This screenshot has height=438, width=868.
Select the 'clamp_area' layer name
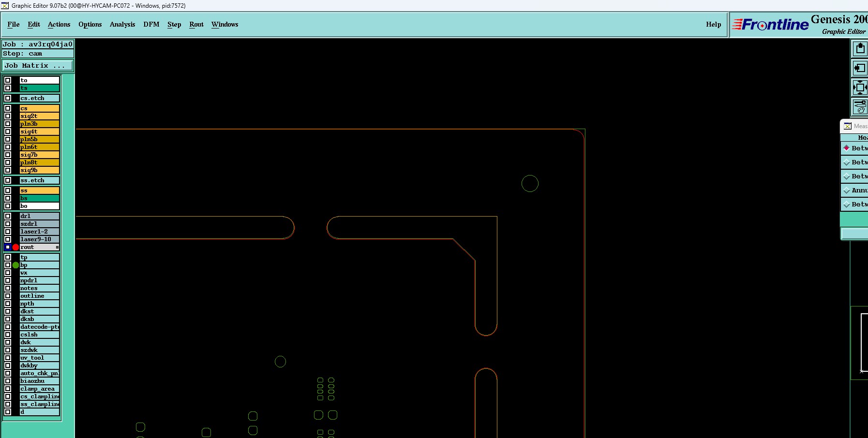click(x=40, y=389)
